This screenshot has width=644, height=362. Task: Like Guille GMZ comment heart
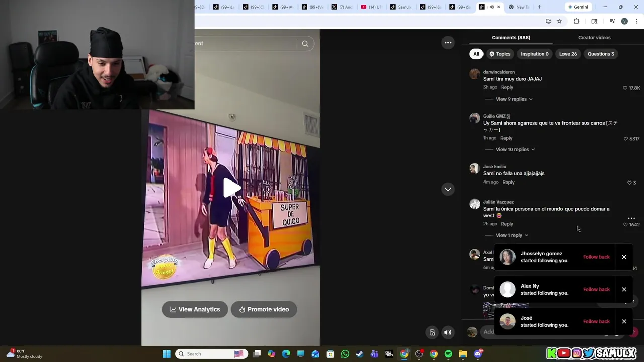[x=626, y=139]
